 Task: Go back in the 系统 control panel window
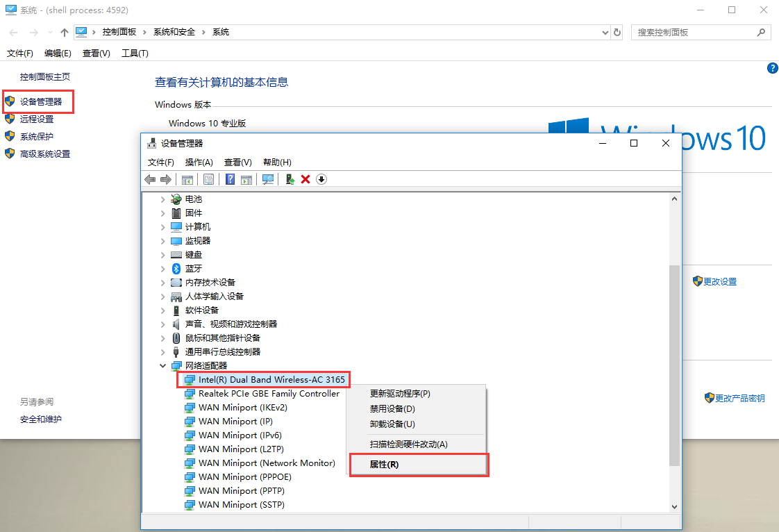[13, 33]
